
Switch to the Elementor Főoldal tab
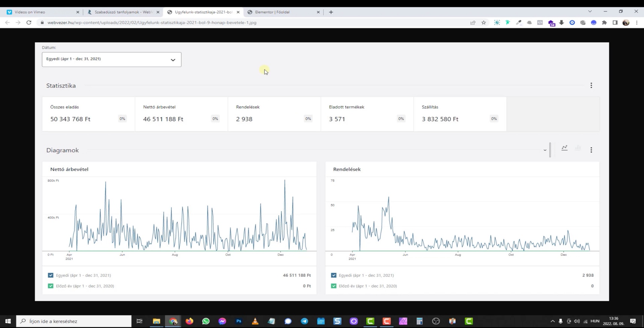pos(282,12)
